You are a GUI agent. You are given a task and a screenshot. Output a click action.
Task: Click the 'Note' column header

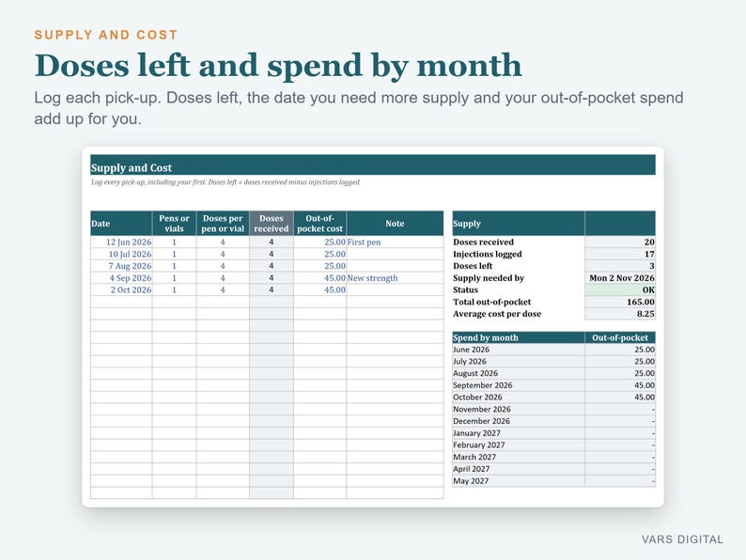tap(395, 223)
